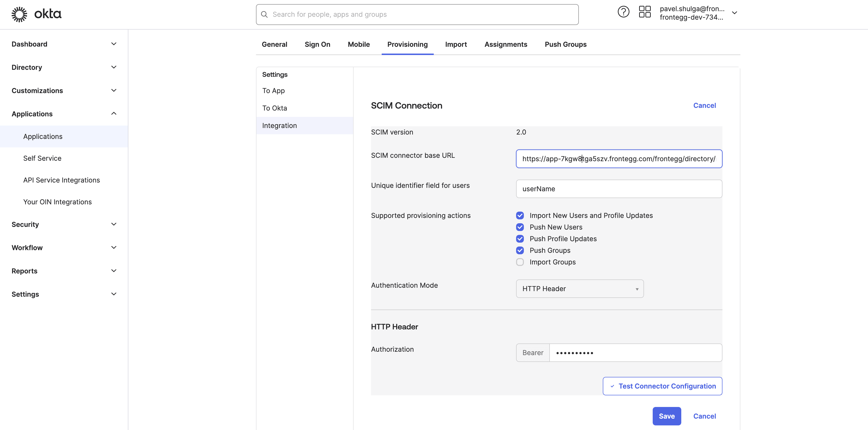The image size is (868, 430).
Task: Expand the Directory sidebar section
Action: pyautogui.click(x=64, y=67)
